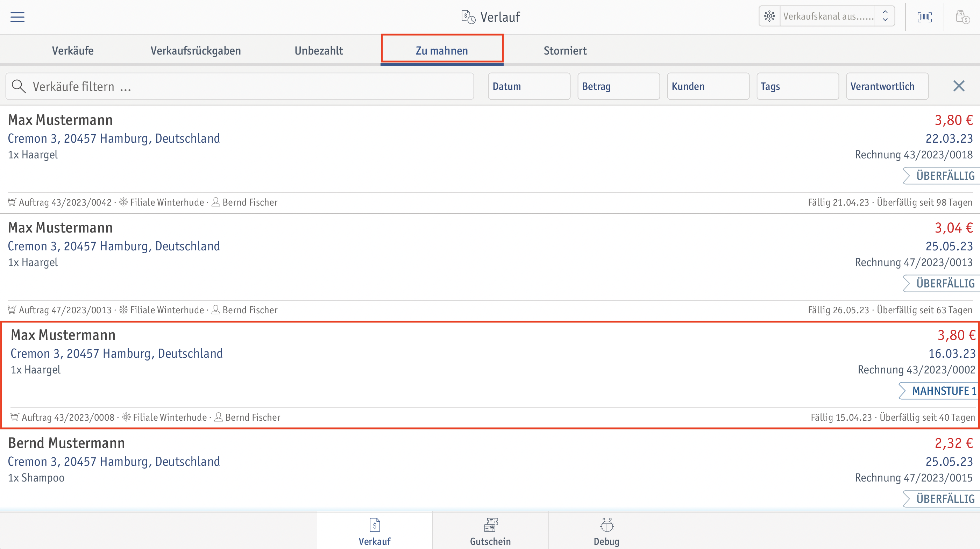Open the Verkaufskanal selector stepper arrows
The image size is (980, 549).
(x=885, y=16)
